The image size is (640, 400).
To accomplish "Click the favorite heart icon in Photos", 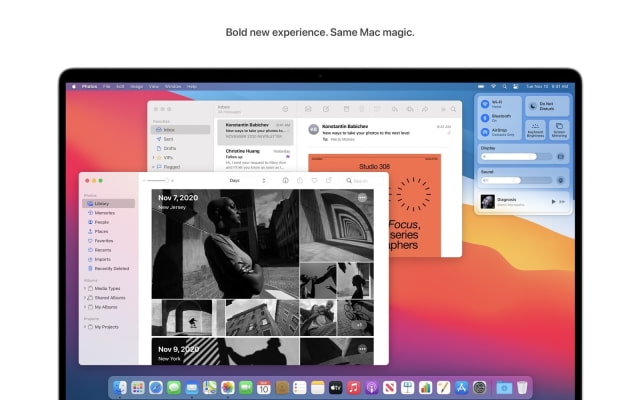I will pyautogui.click(x=315, y=181).
